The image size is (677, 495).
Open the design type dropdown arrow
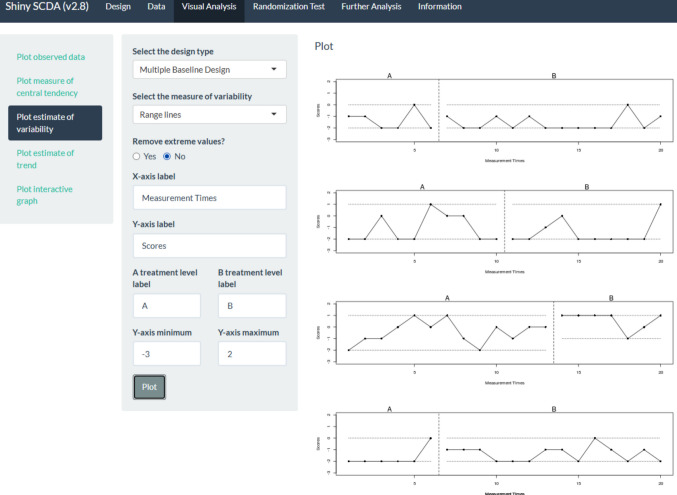274,69
